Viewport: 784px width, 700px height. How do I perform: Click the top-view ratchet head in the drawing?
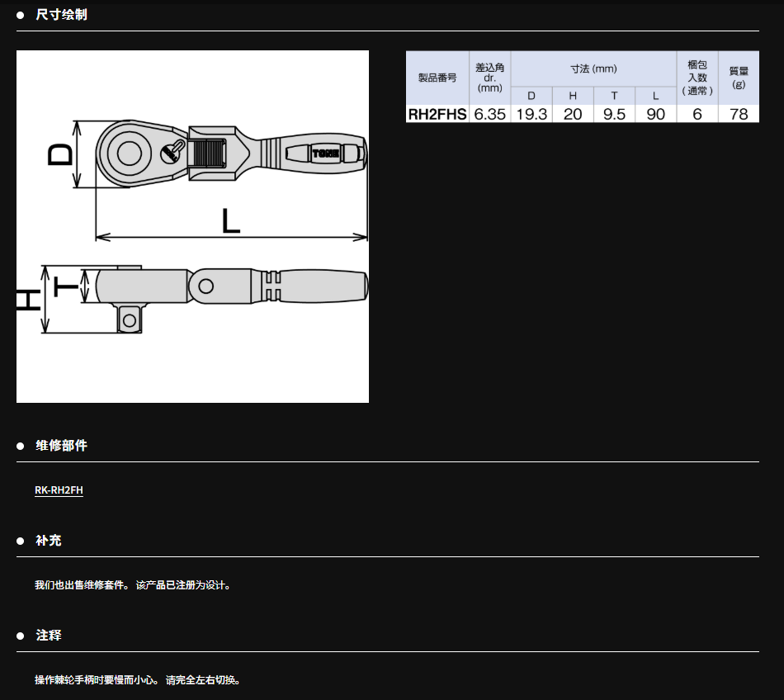tap(128, 153)
